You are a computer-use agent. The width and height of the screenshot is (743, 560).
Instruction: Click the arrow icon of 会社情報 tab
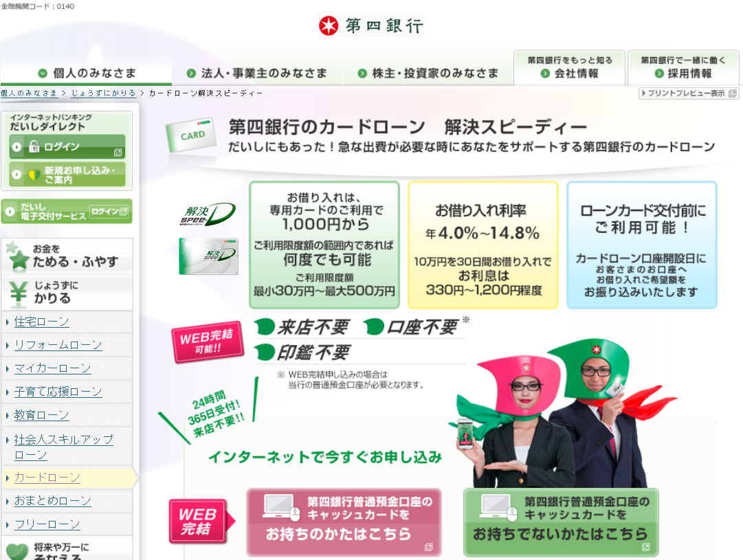click(545, 74)
